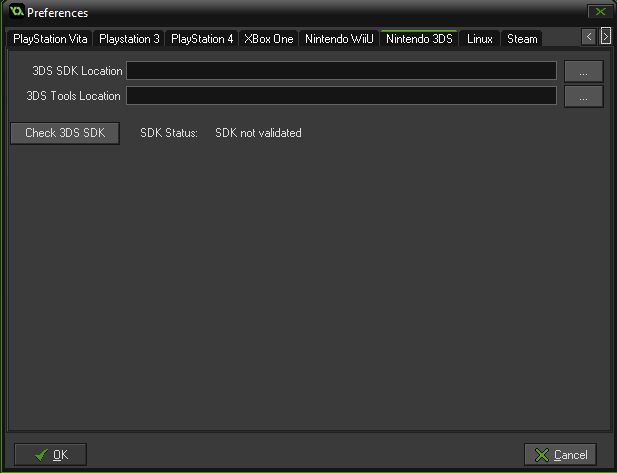Browse for the 3DS SDK Location folder

584,71
